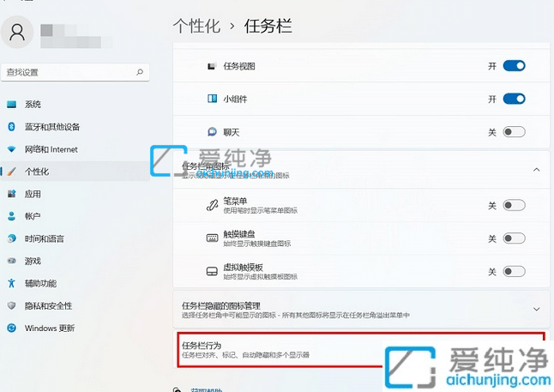Enable the 聊天 toggle
Image resolution: width=554 pixels, height=392 pixels.
point(514,132)
